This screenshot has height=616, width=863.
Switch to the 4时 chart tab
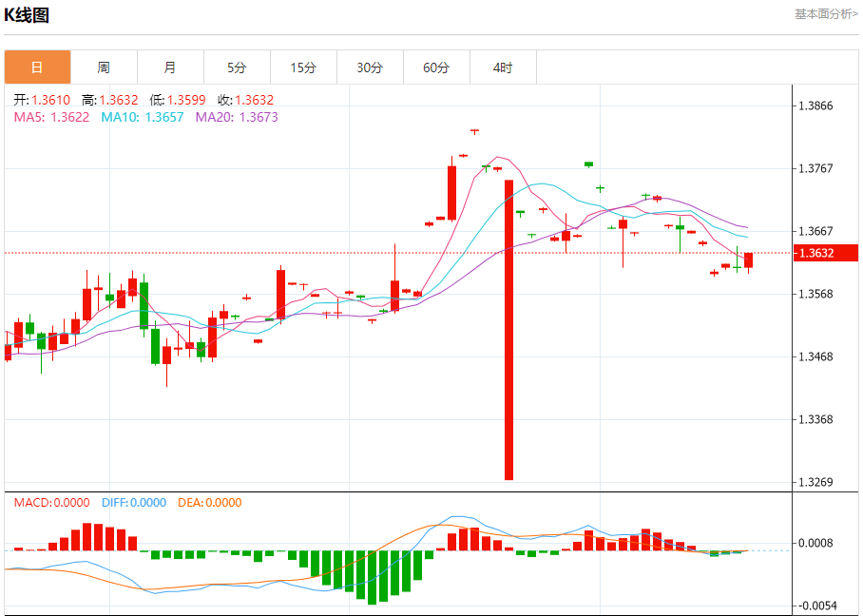pyautogui.click(x=503, y=67)
